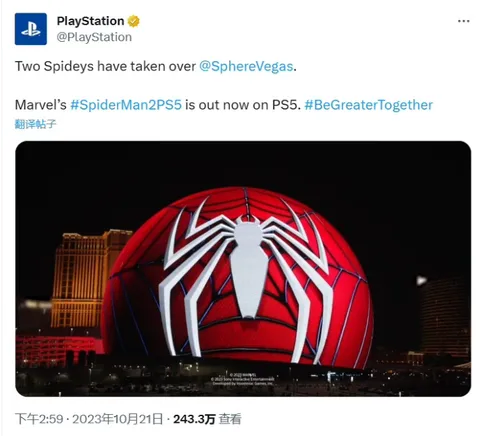Click the red-lit building at lower left
Image resolution: width=480 pixels, height=436 pixels.
click(x=59, y=352)
